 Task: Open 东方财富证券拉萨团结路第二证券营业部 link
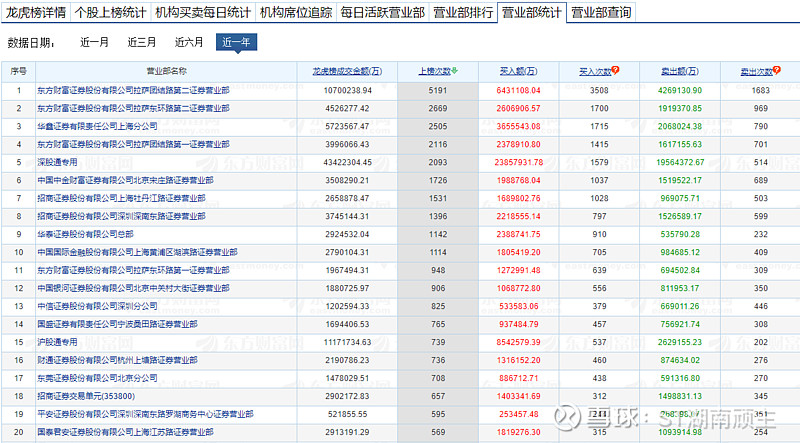(x=133, y=90)
